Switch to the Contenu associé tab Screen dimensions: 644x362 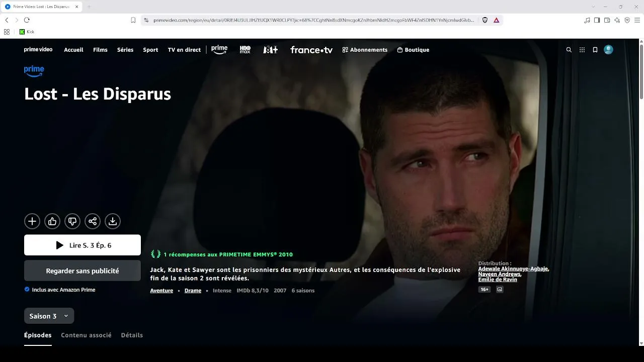pos(87,335)
